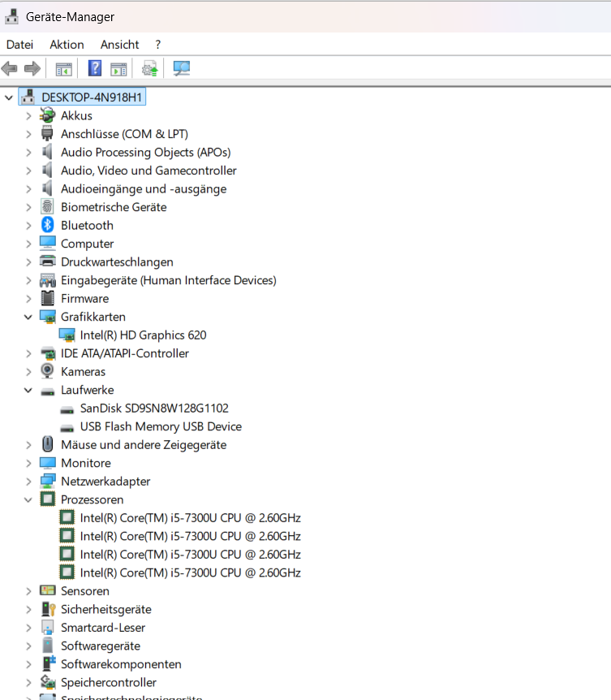Expand the Kameras category
The image size is (611, 700).
[x=28, y=372]
